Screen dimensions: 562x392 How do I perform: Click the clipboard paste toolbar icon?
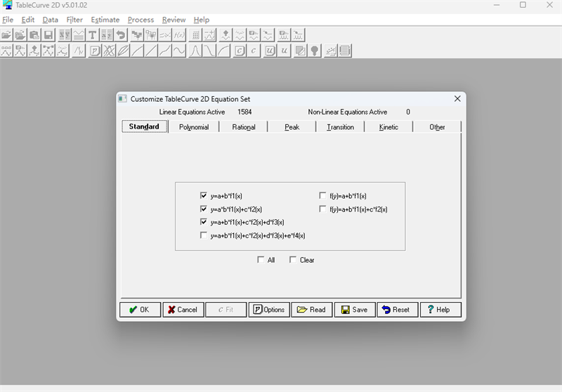pyautogui.click(x=34, y=35)
